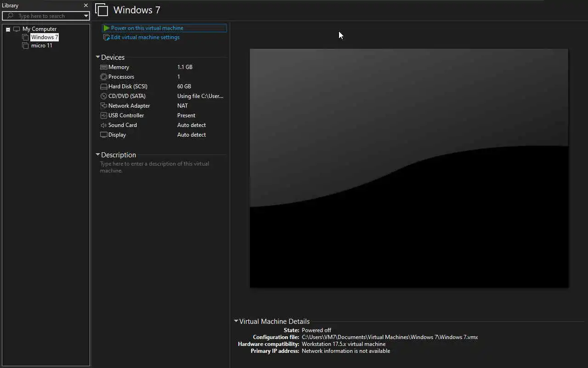Image resolution: width=588 pixels, height=368 pixels.
Task: Select micro 11 in the Library tree
Action: click(42, 46)
